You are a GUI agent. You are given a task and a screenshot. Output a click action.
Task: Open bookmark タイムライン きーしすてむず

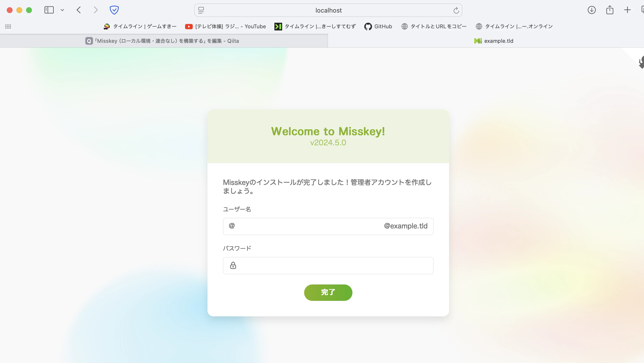pyautogui.click(x=315, y=27)
